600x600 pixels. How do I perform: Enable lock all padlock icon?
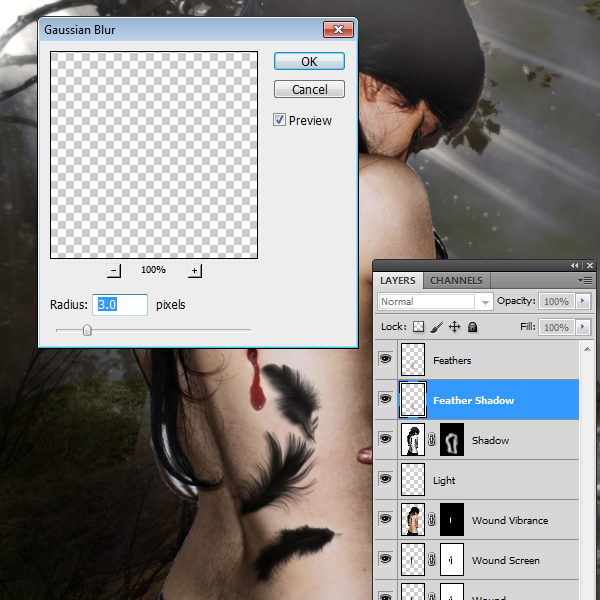(x=473, y=327)
